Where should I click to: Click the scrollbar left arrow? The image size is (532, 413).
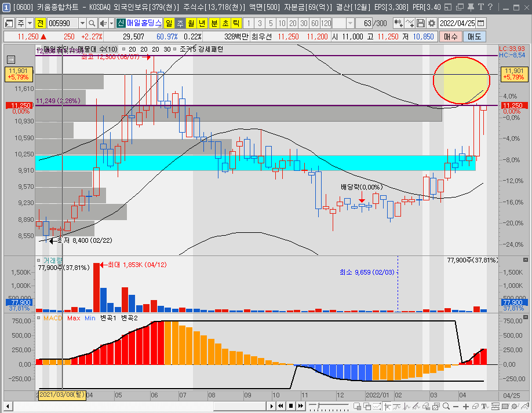(x=8, y=406)
